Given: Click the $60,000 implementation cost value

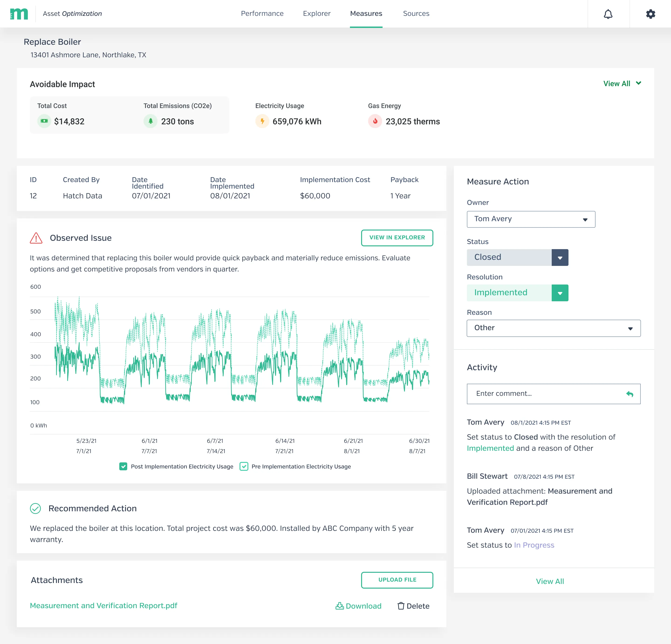Looking at the screenshot, I should tap(315, 196).
